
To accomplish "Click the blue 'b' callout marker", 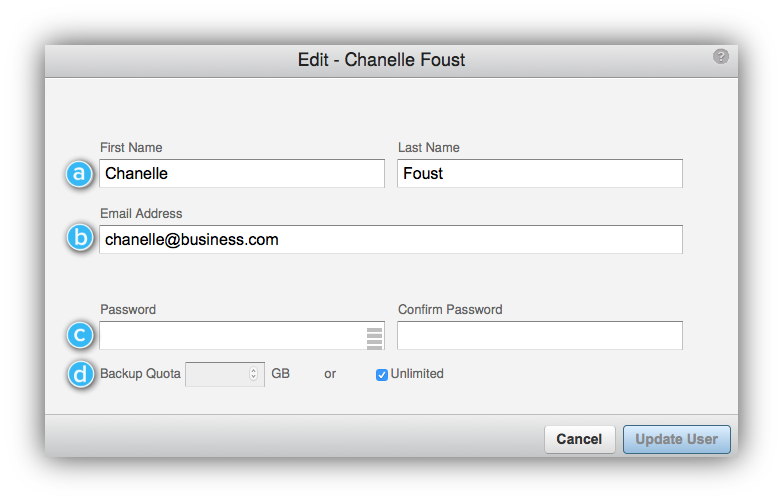I will [x=80, y=238].
